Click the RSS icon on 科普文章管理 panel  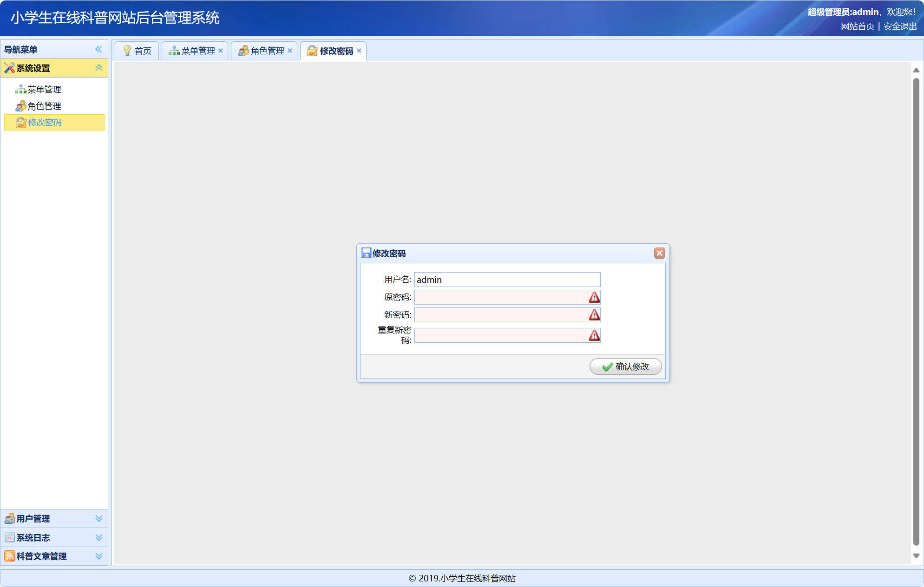tap(9, 556)
